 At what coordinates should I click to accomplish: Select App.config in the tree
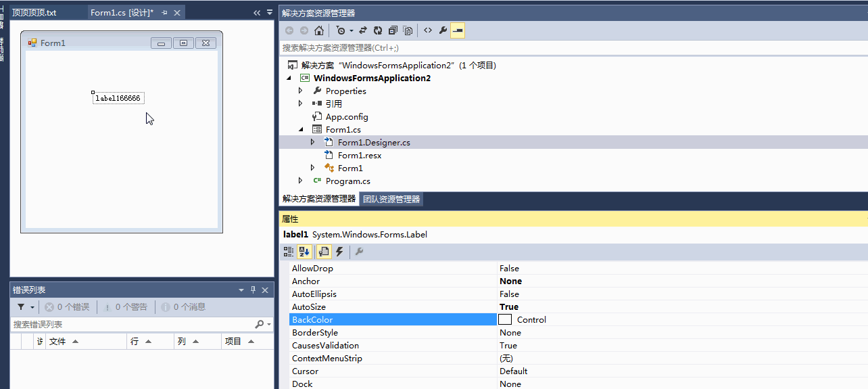347,117
